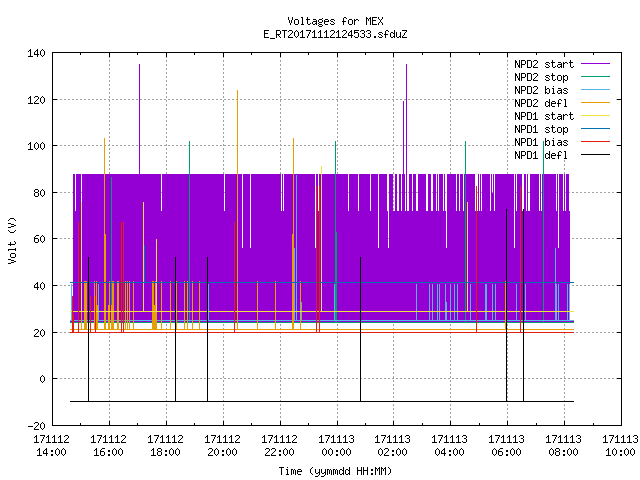Click the y-axis tick value 120
This screenshot has height=480, width=640.
click(x=36, y=100)
